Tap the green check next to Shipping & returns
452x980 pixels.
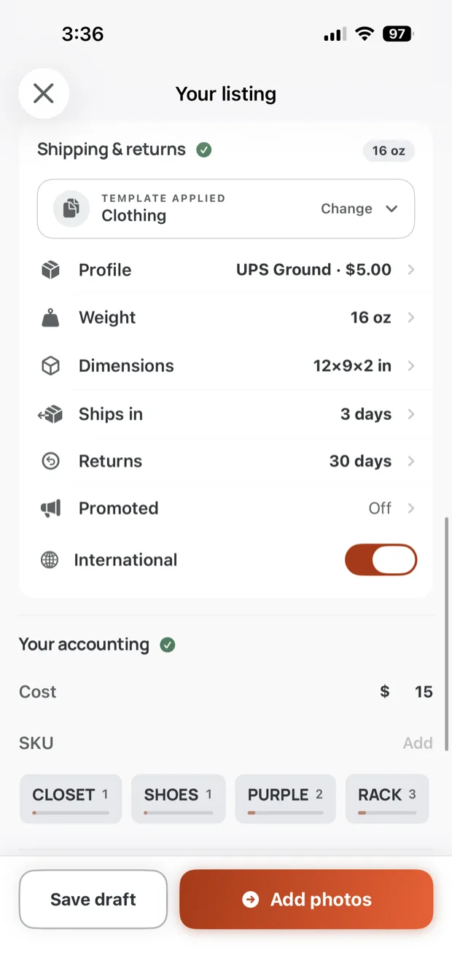(204, 149)
